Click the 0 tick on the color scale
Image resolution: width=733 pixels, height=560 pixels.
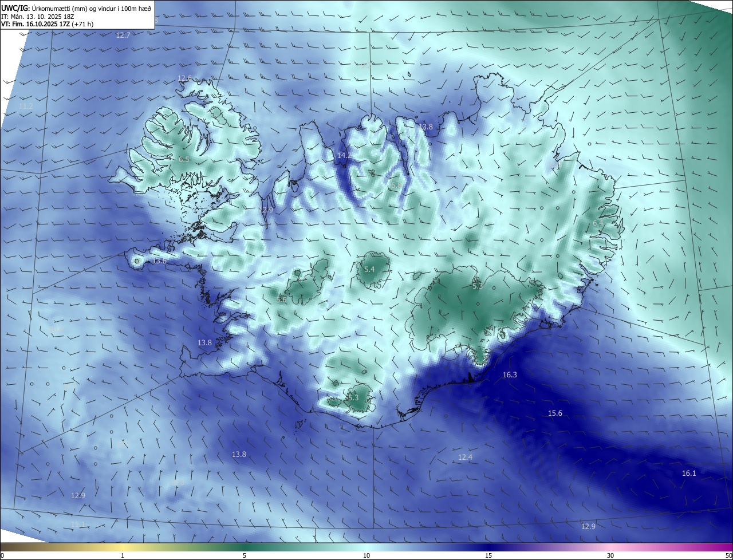pyautogui.click(x=2, y=555)
